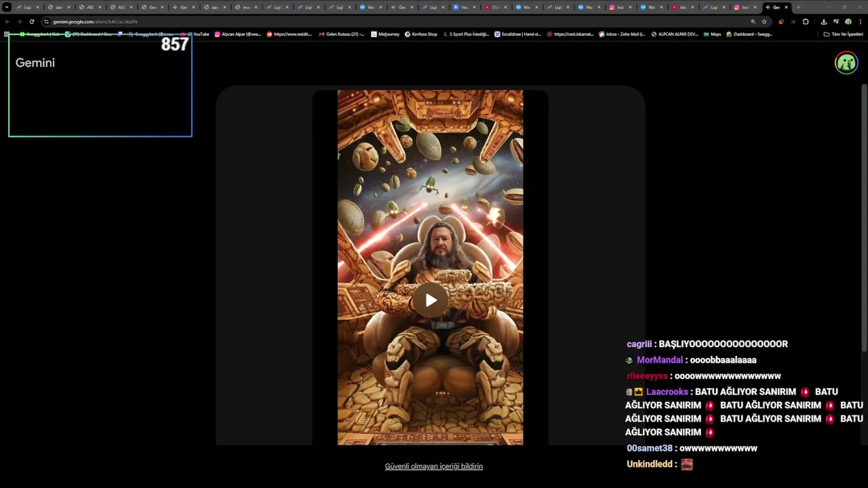This screenshot has width=868, height=488.
Task: Open the Gemini account avatar
Action: pos(846,63)
